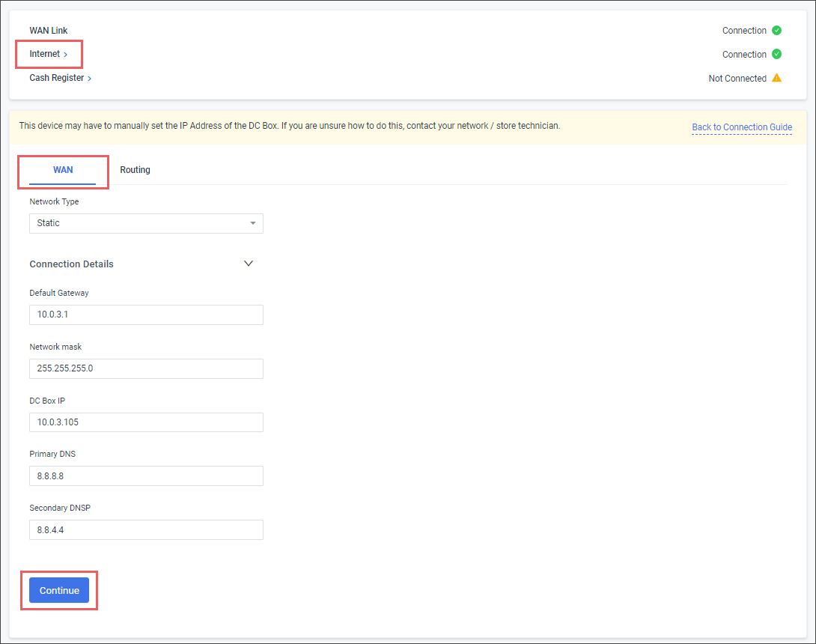Open the Cash Register connection link
The width and height of the screenshot is (816, 644).
click(61, 78)
